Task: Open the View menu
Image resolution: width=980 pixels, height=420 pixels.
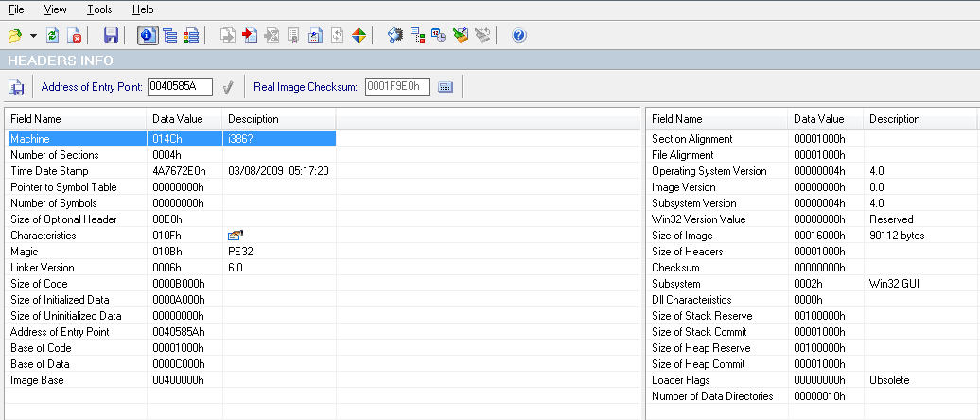Action: coord(56,9)
